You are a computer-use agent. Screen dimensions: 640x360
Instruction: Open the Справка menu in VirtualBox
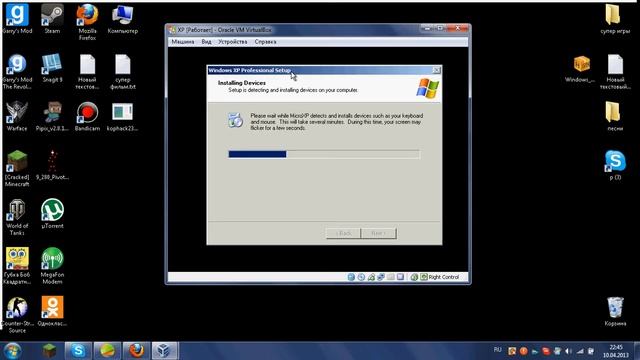click(265, 42)
